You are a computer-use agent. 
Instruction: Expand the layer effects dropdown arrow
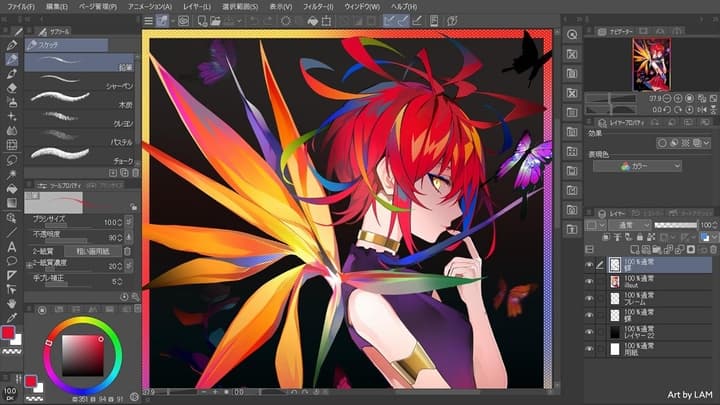(x=707, y=143)
